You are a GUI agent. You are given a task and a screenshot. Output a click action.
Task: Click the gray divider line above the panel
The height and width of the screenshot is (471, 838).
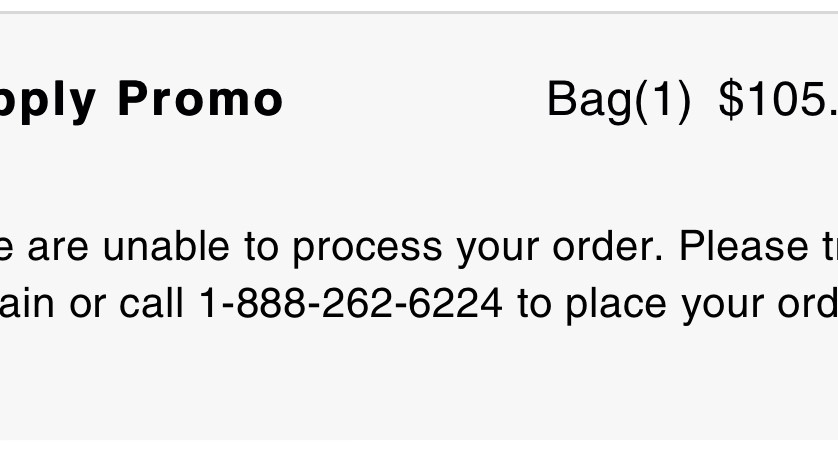pyautogui.click(x=419, y=12)
